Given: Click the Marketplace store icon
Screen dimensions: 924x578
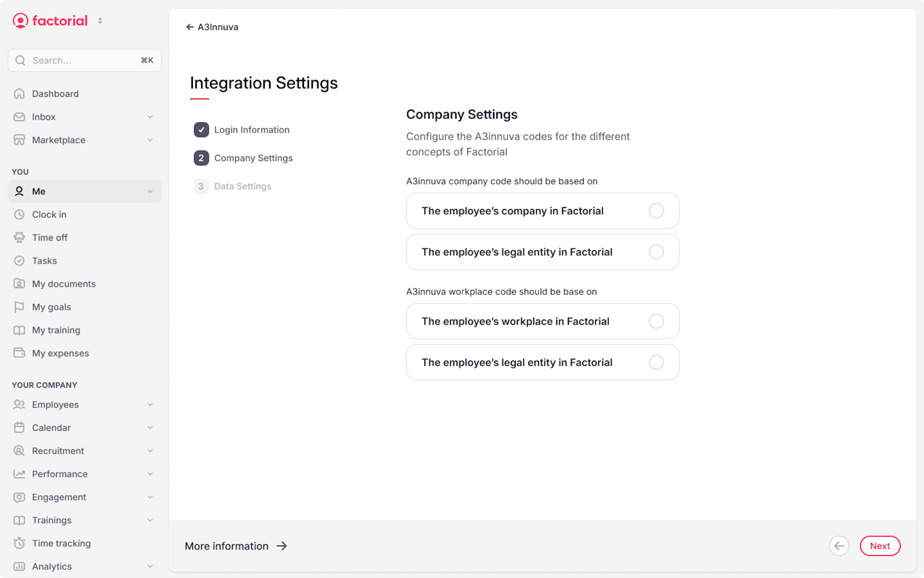Looking at the screenshot, I should click(19, 140).
